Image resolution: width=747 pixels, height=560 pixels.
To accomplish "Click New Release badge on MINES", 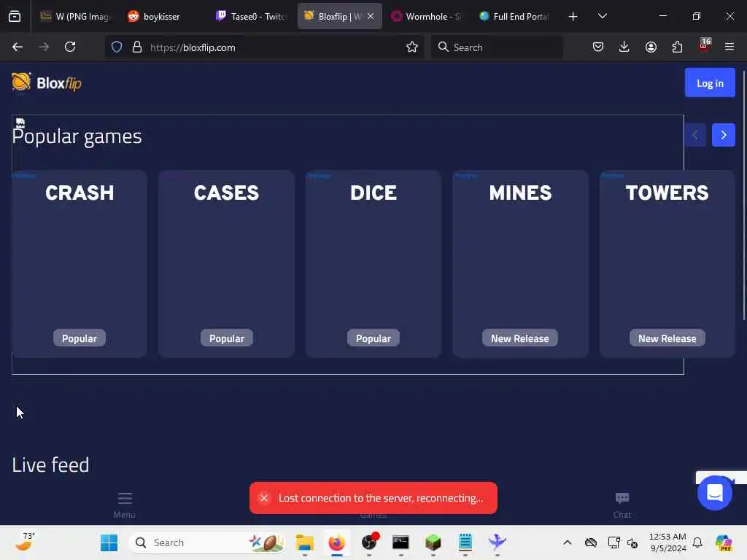I will click(x=520, y=338).
